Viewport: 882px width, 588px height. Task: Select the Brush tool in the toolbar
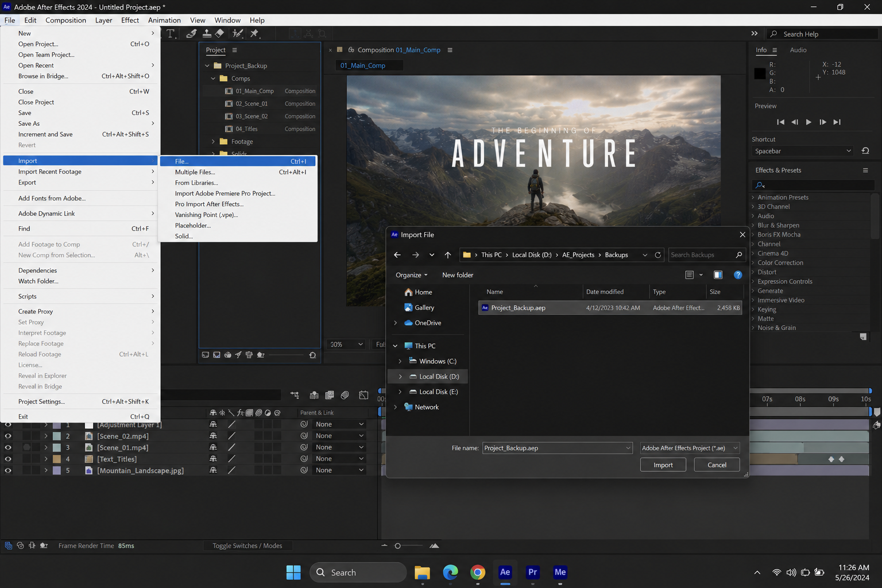click(x=192, y=34)
